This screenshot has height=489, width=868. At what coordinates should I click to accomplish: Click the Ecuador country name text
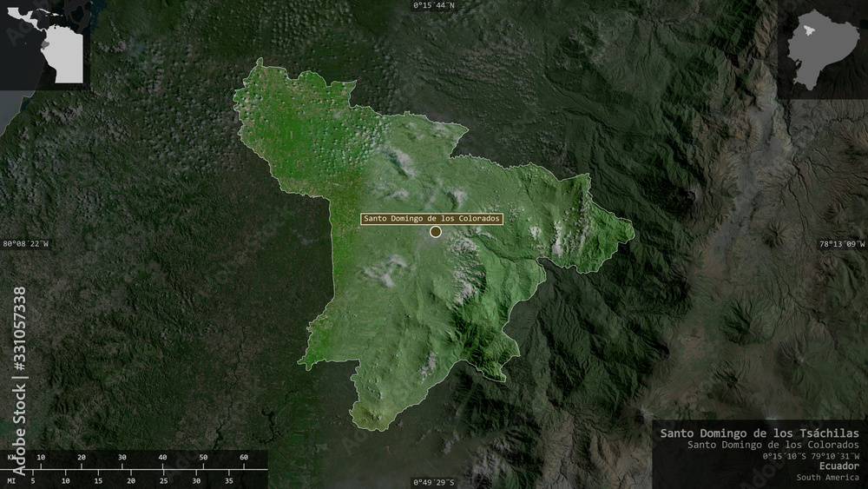[x=839, y=466]
